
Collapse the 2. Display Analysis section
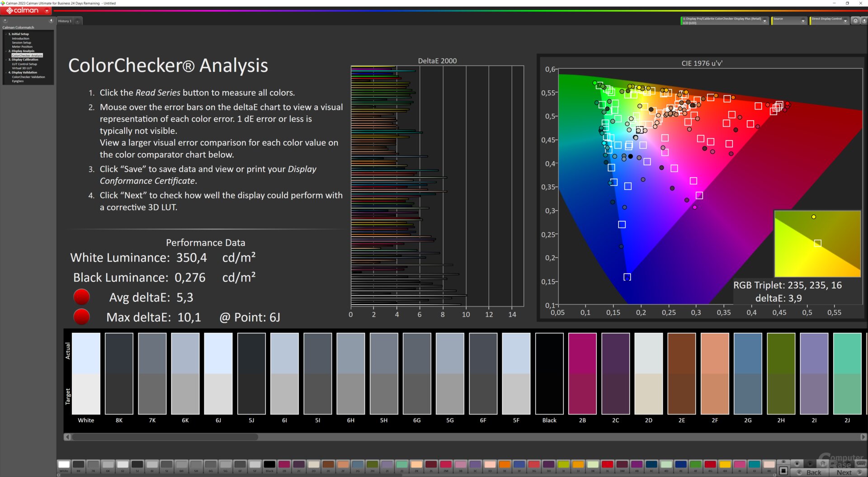[6, 51]
